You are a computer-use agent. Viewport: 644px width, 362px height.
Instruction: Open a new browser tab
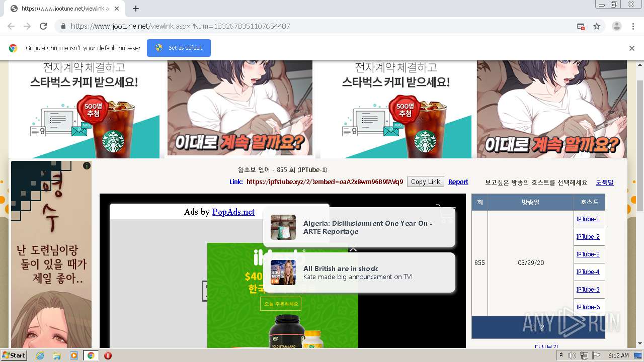point(135,9)
